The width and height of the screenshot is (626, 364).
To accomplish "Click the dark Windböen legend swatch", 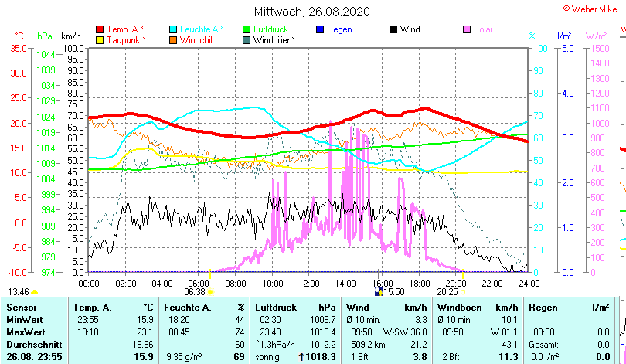I will point(247,39).
